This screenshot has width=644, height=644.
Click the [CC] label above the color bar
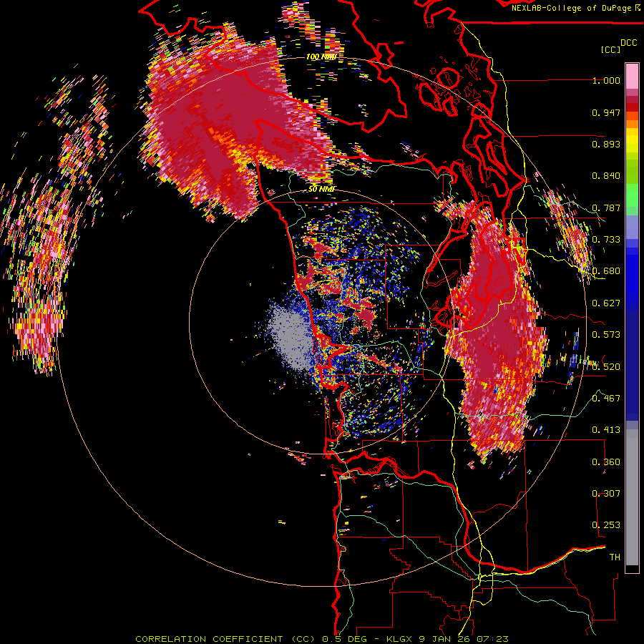click(x=610, y=49)
